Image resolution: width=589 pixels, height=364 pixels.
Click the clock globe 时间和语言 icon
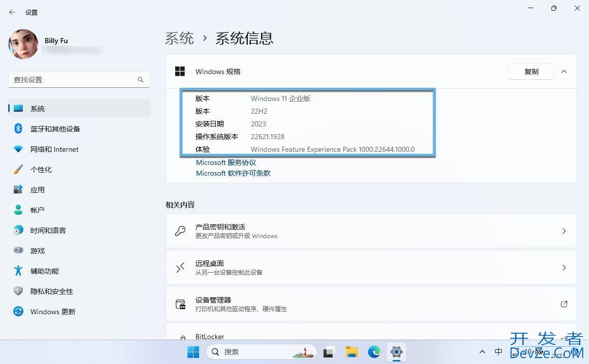(18, 230)
